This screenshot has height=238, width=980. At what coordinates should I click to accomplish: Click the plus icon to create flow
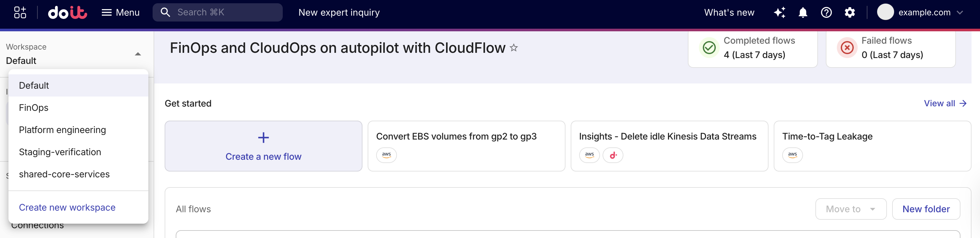263,137
